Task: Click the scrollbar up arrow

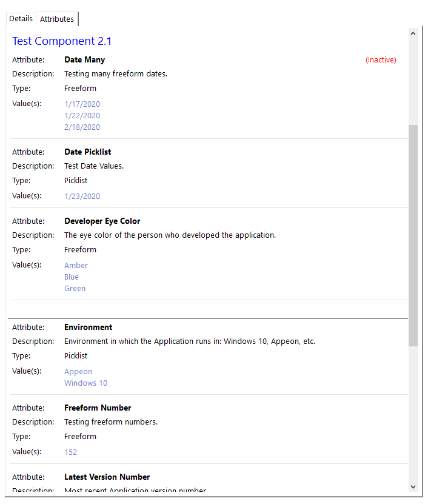Action: pos(413,34)
